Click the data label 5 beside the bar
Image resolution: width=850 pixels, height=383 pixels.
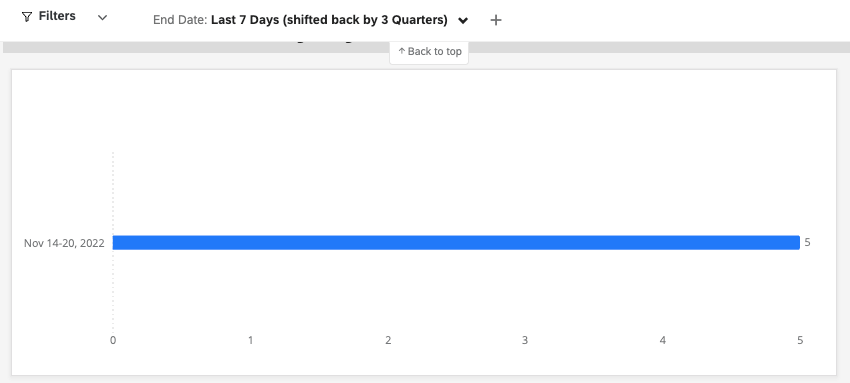(x=807, y=243)
